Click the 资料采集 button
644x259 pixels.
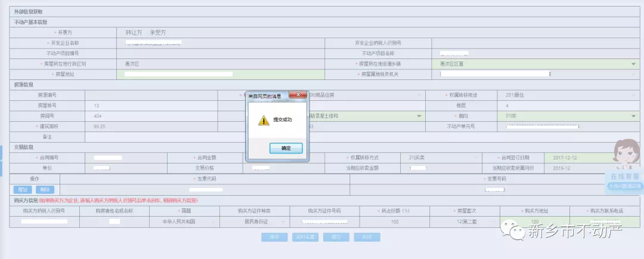305,237
